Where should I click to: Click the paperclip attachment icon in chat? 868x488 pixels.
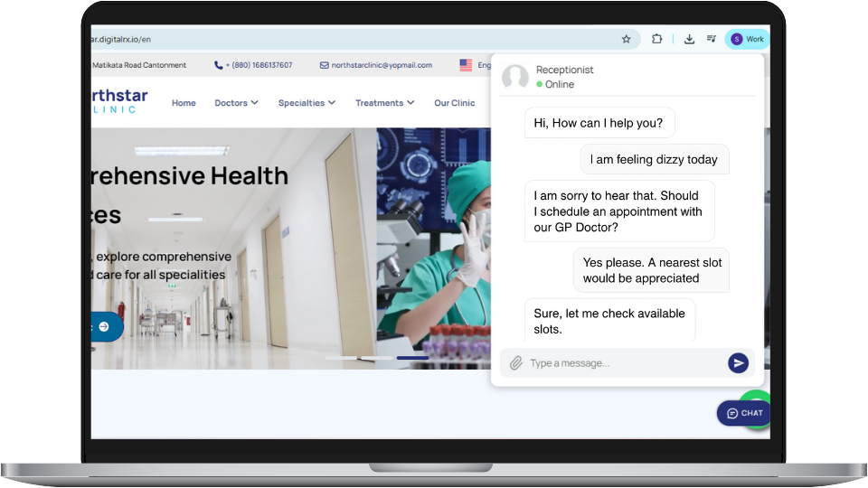(x=515, y=363)
